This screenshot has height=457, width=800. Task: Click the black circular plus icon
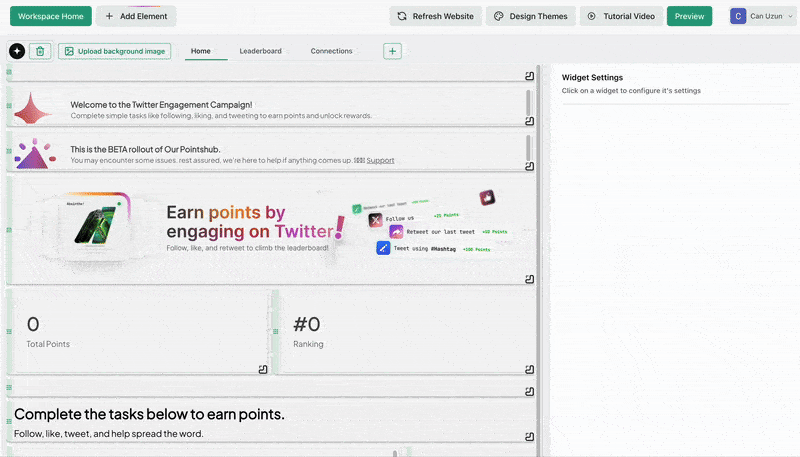point(17,51)
